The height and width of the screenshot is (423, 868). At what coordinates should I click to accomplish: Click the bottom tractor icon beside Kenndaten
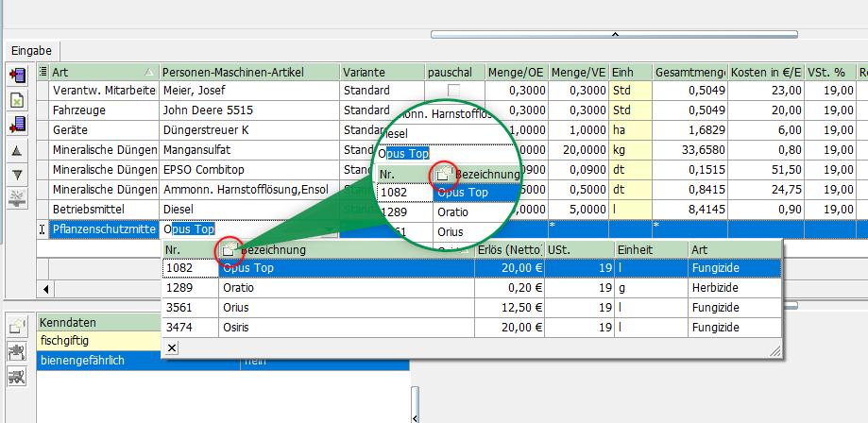(x=17, y=377)
